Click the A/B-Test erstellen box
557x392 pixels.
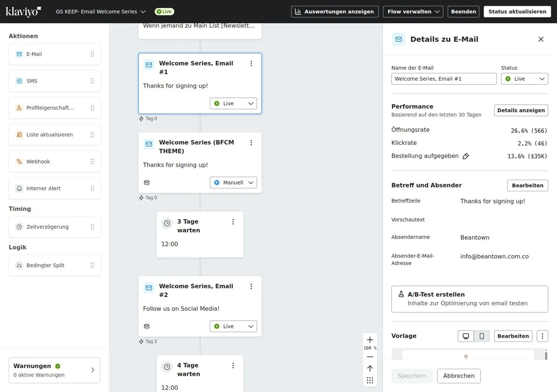(x=469, y=299)
